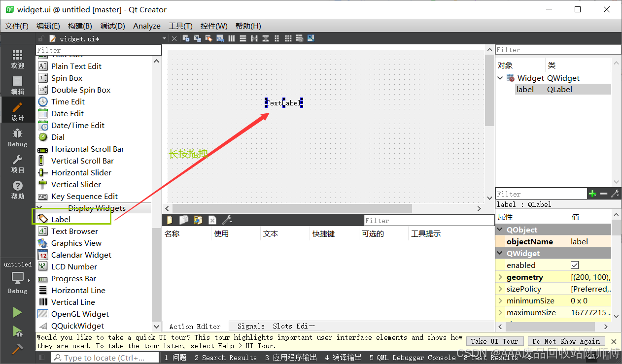This screenshot has width=622, height=364.
Task: Open the 文件(F) menu
Action: coord(17,26)
